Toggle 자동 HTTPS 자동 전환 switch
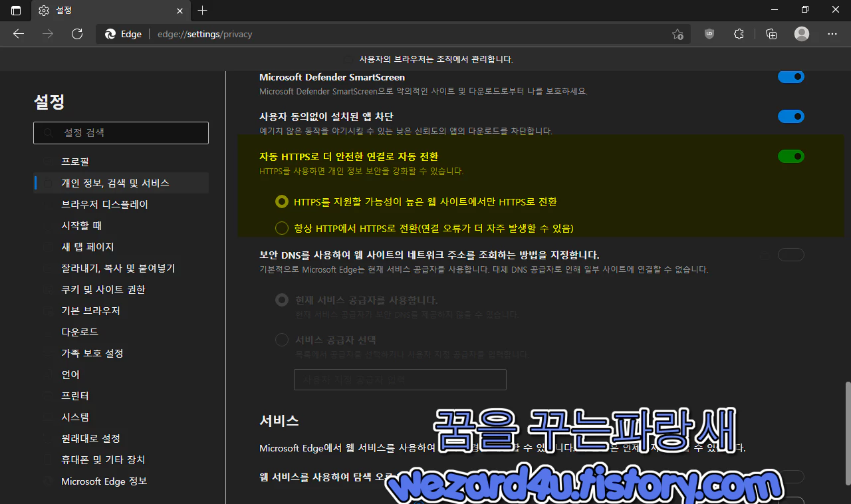This screenshot has width=851, height=504. pyautogui.click(x=791, y=156)
